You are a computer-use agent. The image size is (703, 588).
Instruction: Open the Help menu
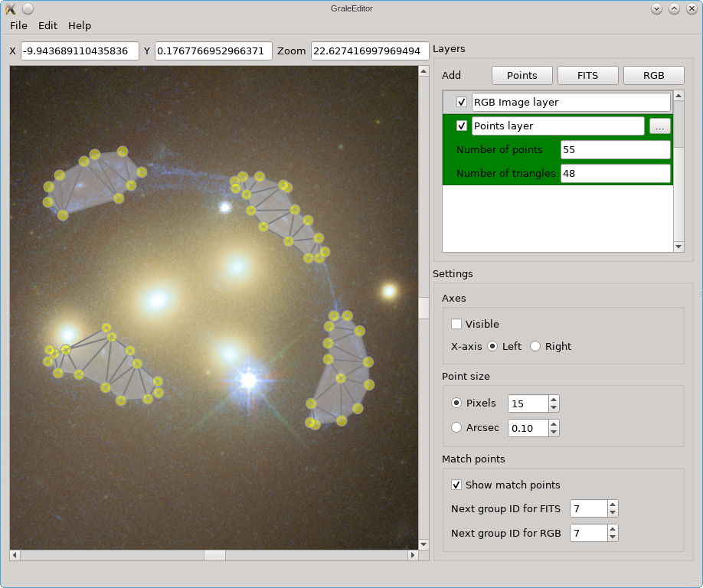[x=80, y=25]
